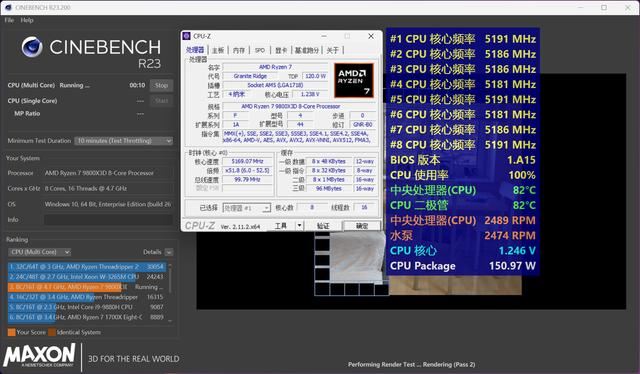
Task: Maximize the Cinebench window
Action: [604, 7]
